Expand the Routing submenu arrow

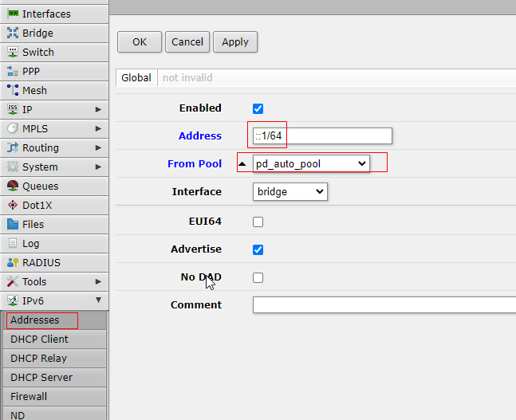[x=98, y=147]
